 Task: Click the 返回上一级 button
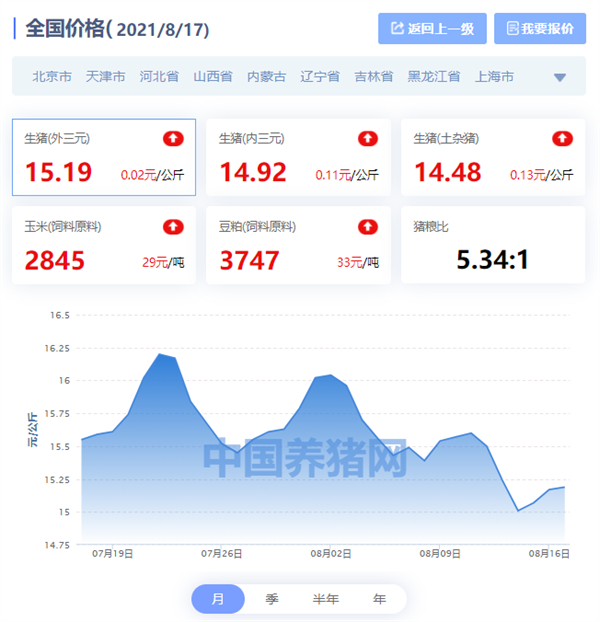click(432, 29)
